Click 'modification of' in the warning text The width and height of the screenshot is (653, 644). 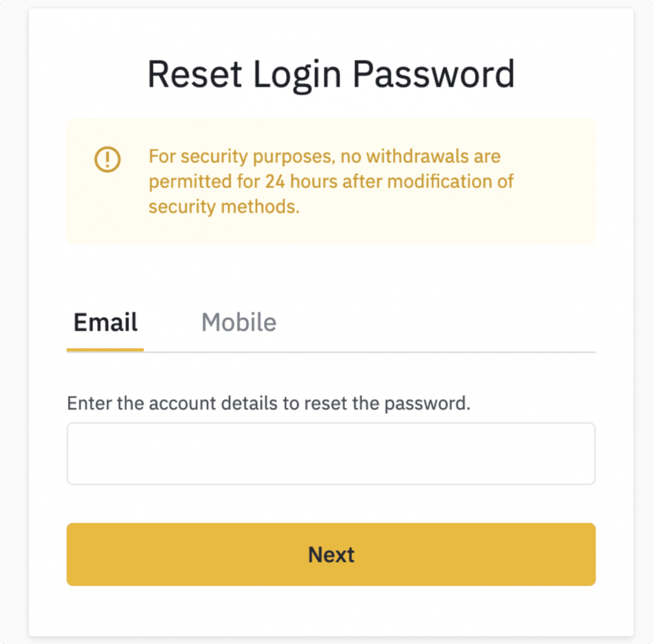[x=450, y=181]
